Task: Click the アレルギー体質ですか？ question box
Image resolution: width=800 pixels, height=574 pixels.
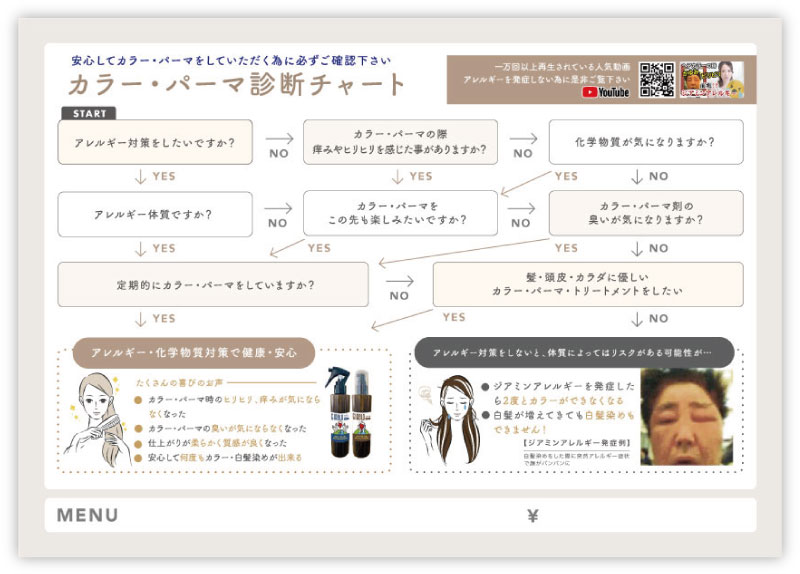Action: pyautogui.click(x=155, y=214)
